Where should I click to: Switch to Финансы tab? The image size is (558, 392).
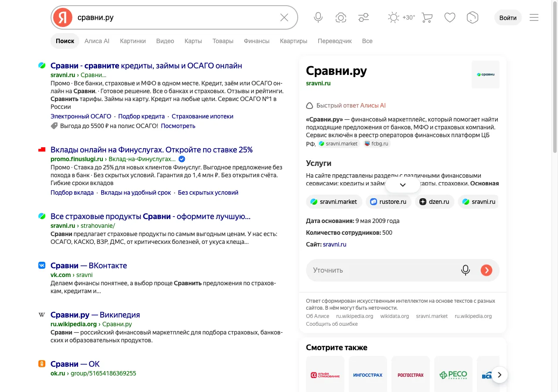[x=257, y=41]
